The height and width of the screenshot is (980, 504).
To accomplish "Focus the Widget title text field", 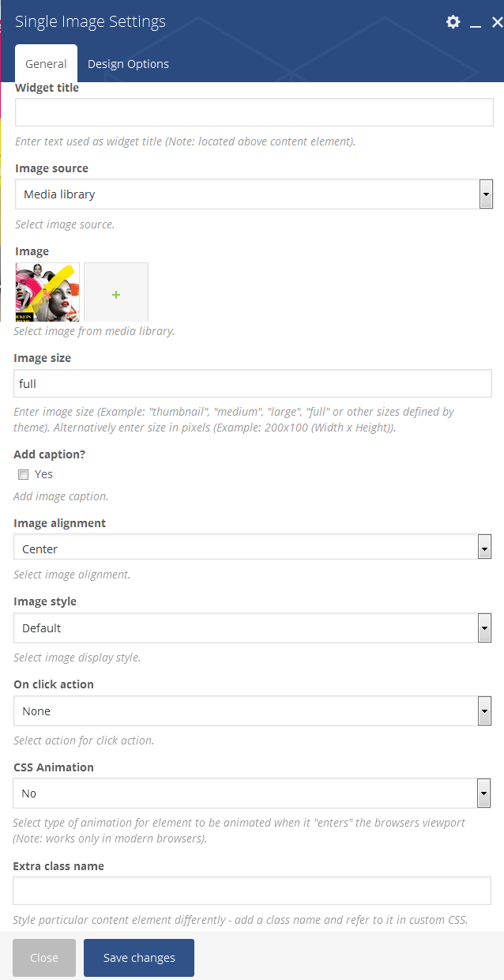I will click(254, 112).
